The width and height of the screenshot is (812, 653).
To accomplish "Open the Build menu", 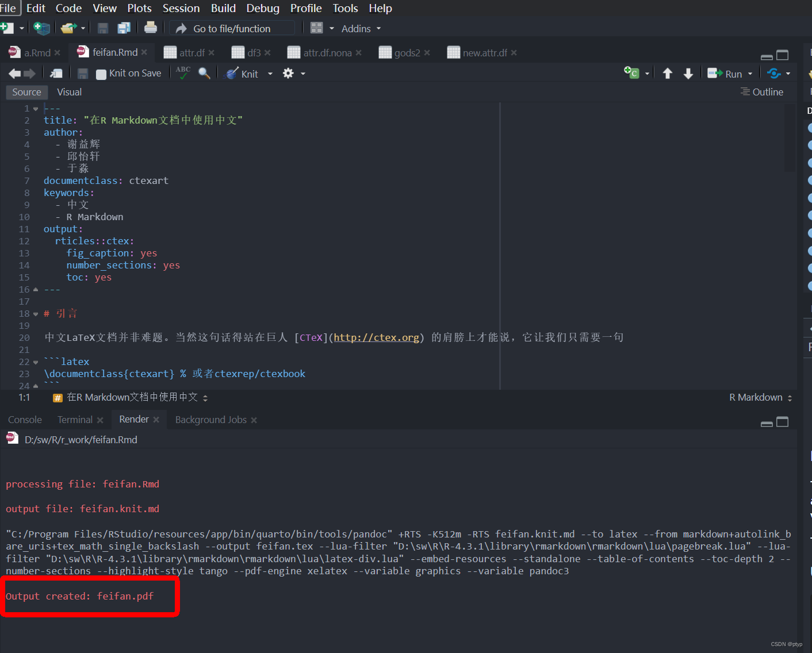I will click(223, 8).
